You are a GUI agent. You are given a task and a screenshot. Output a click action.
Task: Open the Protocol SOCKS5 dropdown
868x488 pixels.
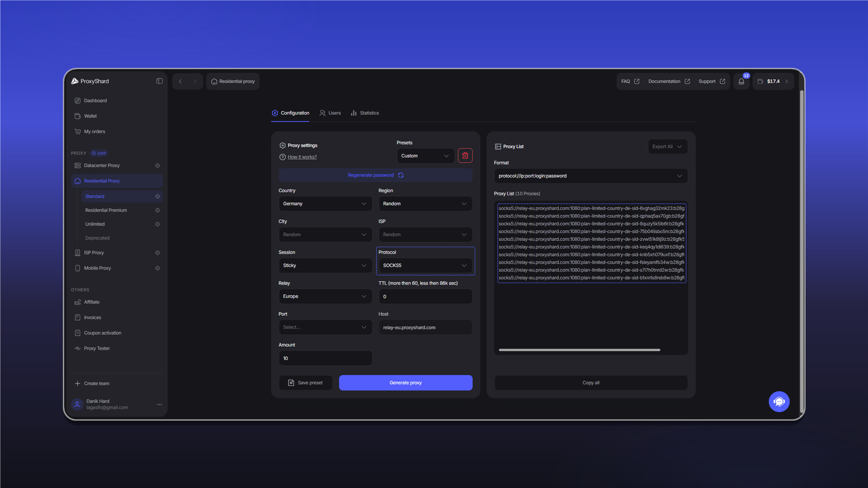click(x=425, y=265)
